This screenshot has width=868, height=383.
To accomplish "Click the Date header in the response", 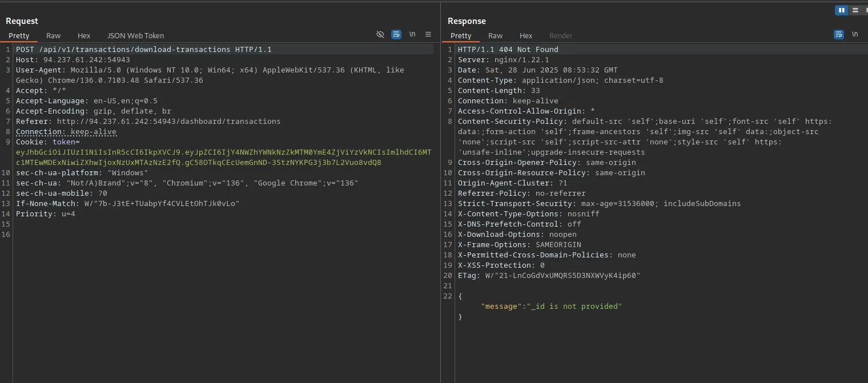I will tap(538, 70).
